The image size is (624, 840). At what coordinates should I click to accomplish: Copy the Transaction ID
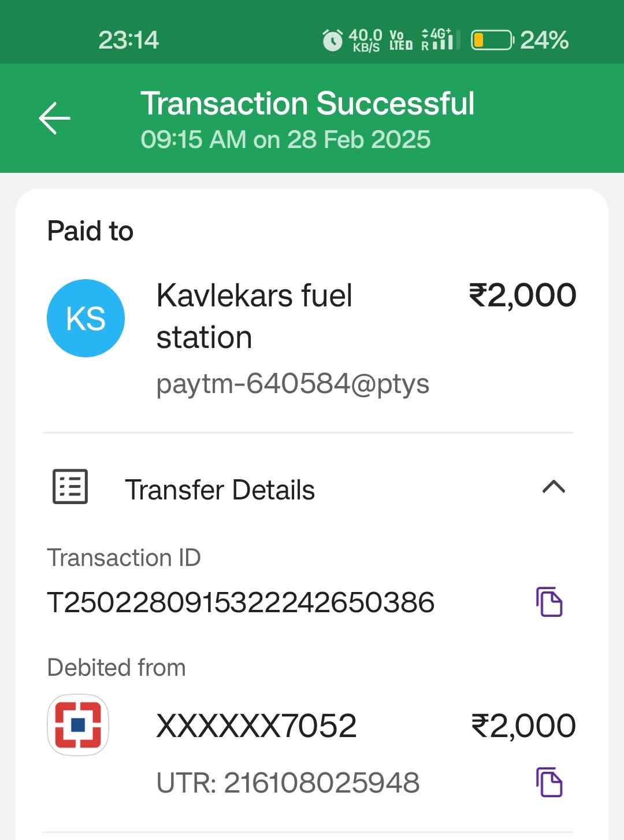549,602
